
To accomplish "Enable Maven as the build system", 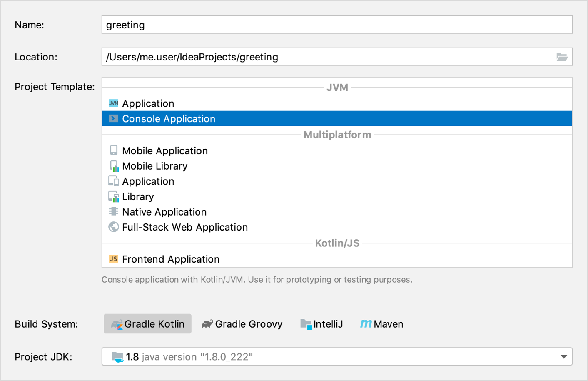I will [381, 324].
